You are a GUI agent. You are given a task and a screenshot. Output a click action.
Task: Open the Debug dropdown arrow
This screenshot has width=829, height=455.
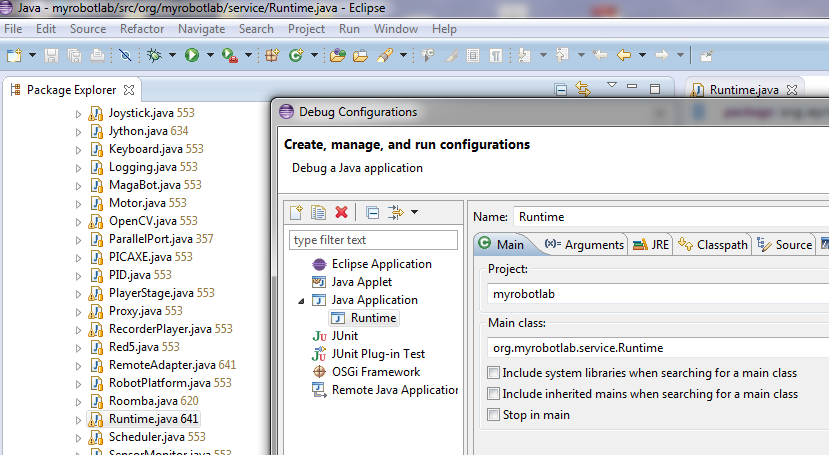pyautogui.click(x=172, y=55)
